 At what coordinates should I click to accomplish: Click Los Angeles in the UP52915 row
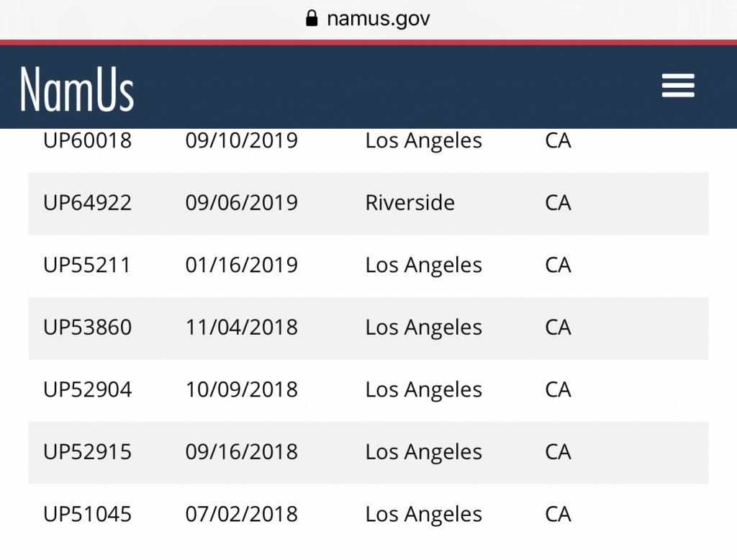423,452
